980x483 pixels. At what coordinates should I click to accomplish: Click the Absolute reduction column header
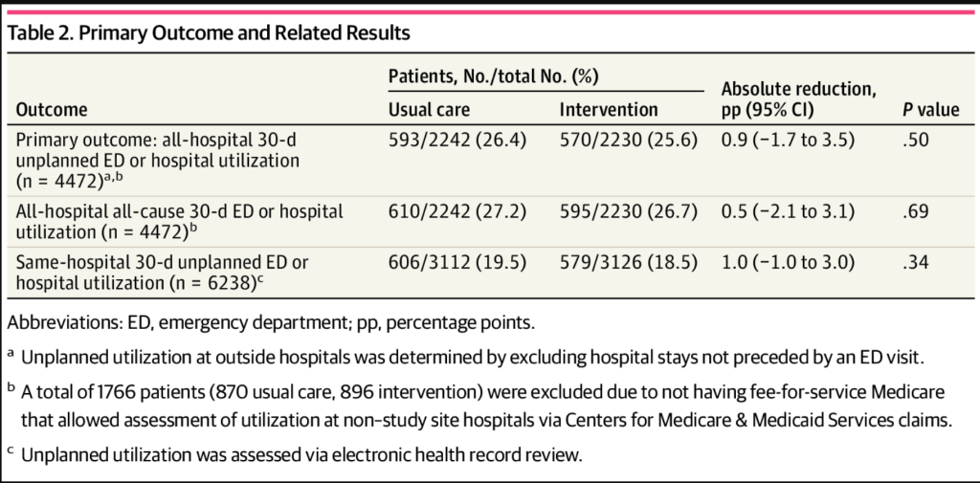798,99
